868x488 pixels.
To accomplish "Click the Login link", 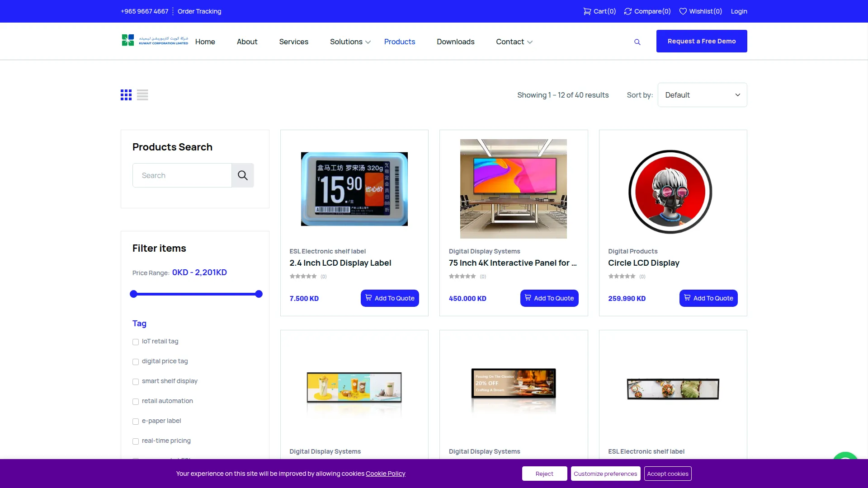I will pyautogui.click(x=739, y=11).
